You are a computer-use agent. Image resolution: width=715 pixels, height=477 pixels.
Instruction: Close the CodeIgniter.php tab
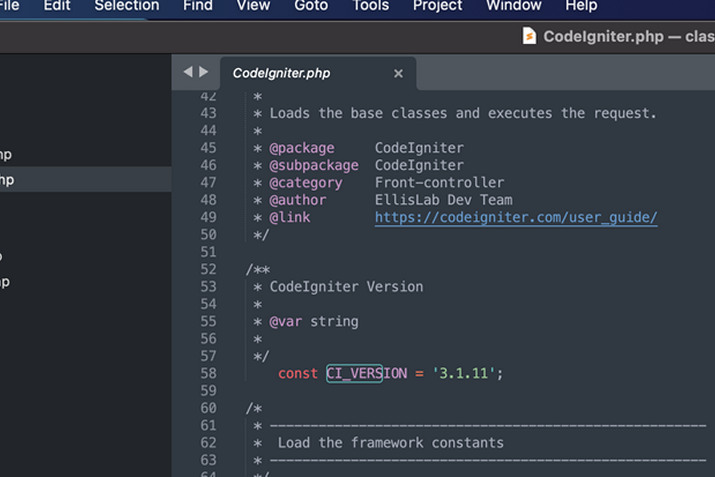click(x=398, y=73)
